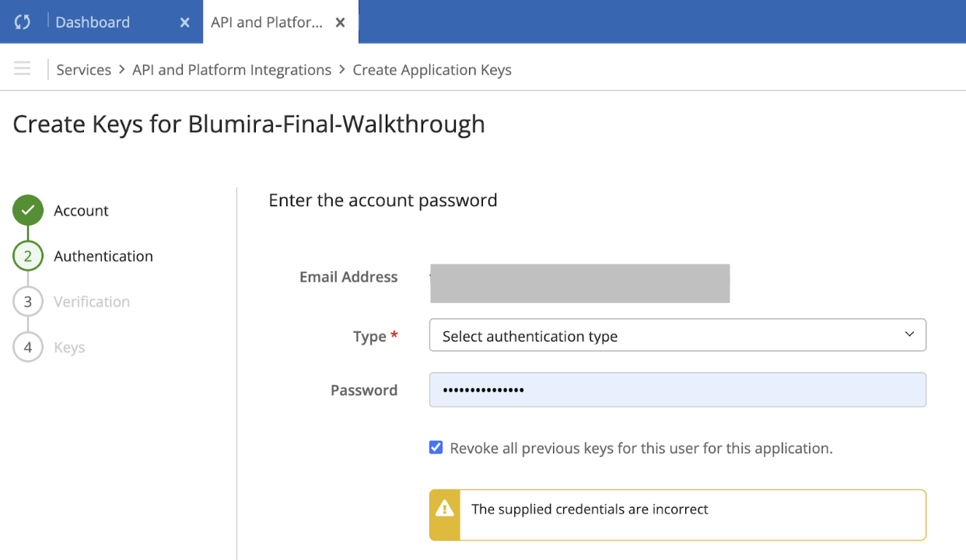This screenshot has height=560, width=966.
Task: Uncheck Revoke all previous keys checkbox
Action: (436, 447)
